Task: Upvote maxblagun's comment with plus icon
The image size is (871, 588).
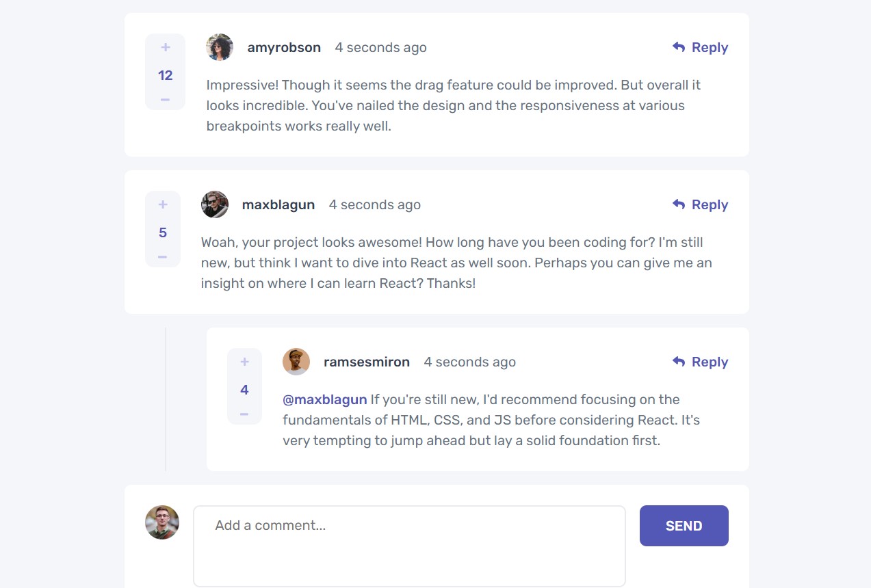Action: coord(163,205)
